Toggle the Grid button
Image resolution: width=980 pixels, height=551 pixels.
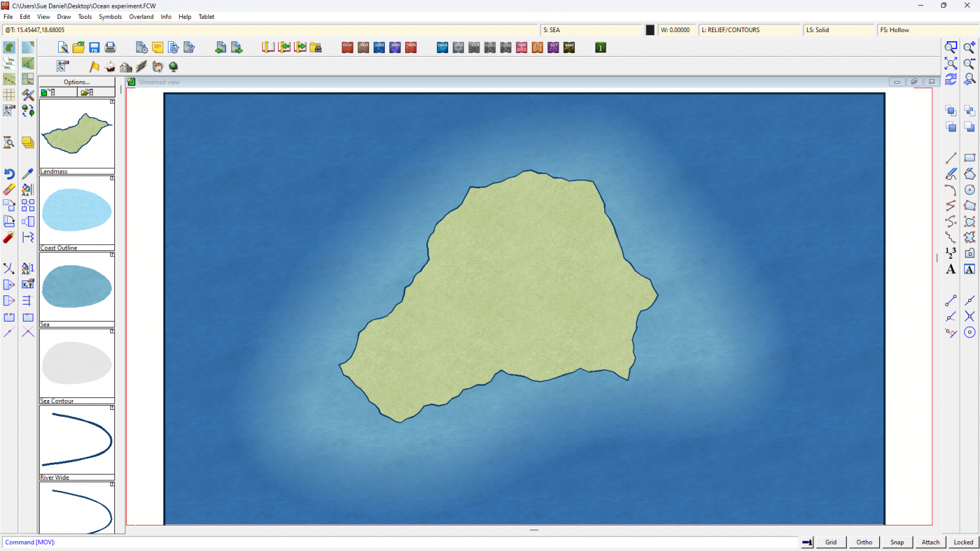coord(831,542)
